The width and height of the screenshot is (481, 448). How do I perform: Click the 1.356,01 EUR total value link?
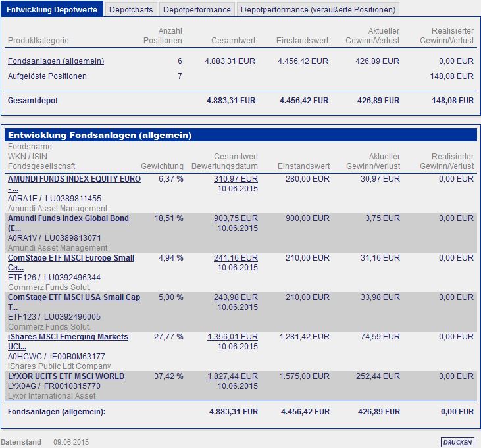[x=232, y=337]
